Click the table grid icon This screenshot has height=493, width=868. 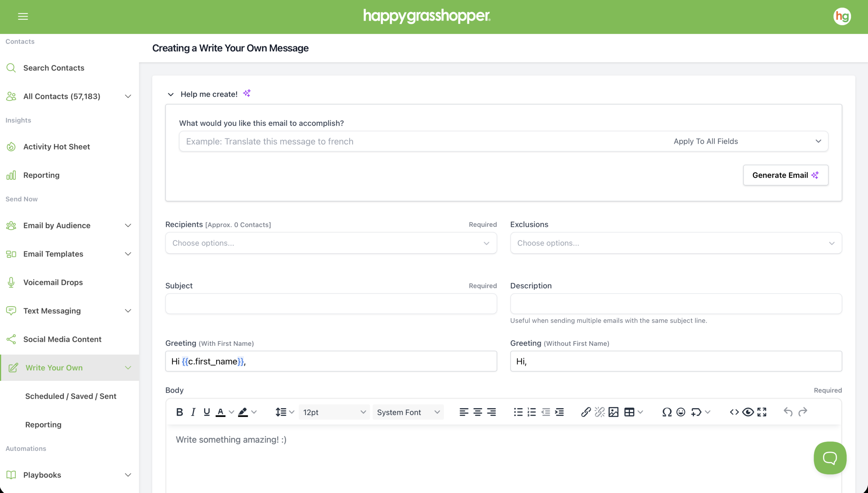629,412
